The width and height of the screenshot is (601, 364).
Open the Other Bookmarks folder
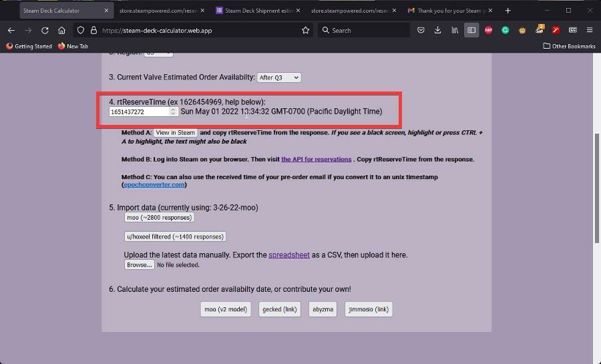569,46
